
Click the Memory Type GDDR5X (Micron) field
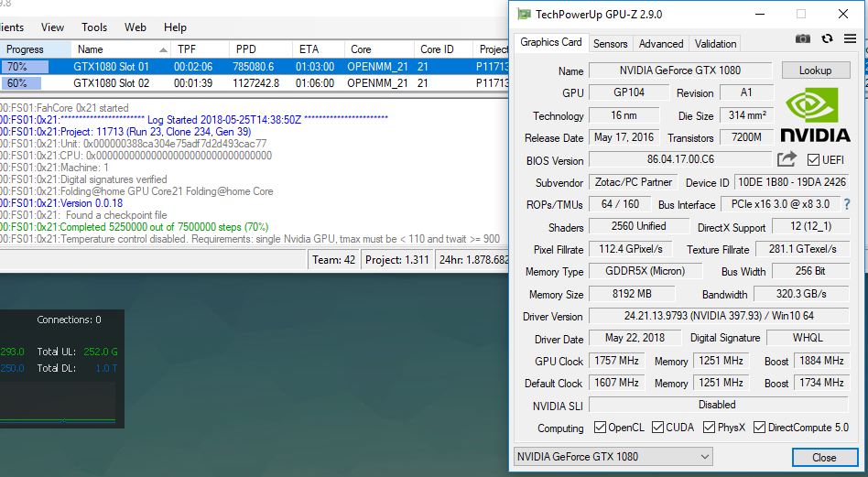pyautogui.click(x=646, y=271)
